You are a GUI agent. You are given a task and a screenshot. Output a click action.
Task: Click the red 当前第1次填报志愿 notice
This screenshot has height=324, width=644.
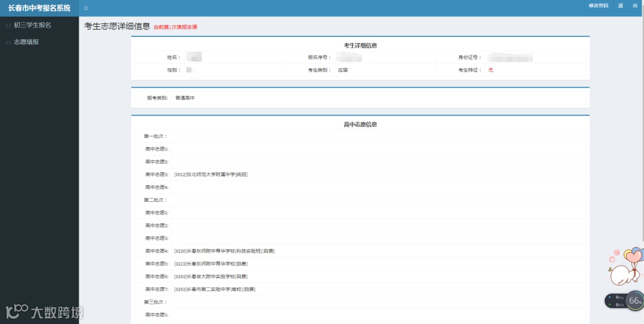[175, 27]
